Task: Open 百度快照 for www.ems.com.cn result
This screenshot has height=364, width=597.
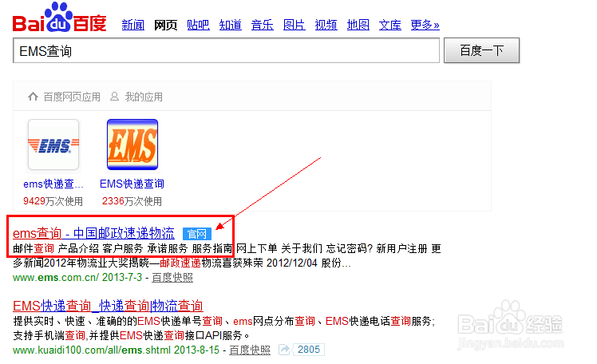Action: click(x=172, y=278)
